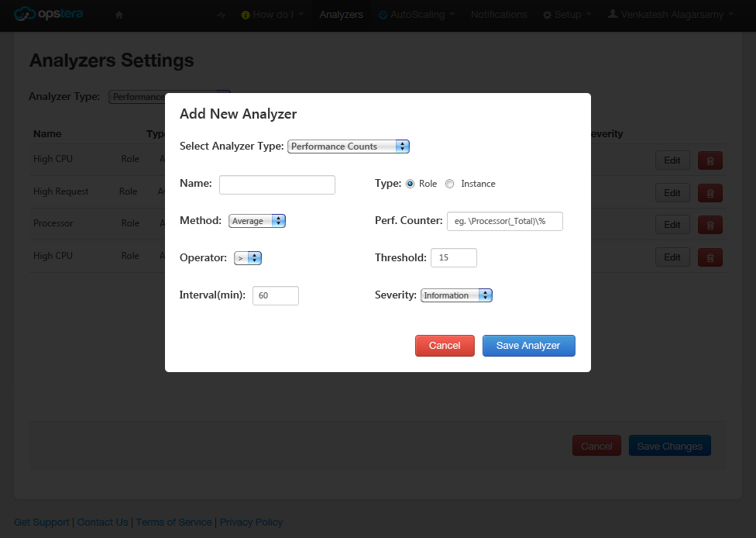Click the Analyzers Settings heading

point(112,60)
